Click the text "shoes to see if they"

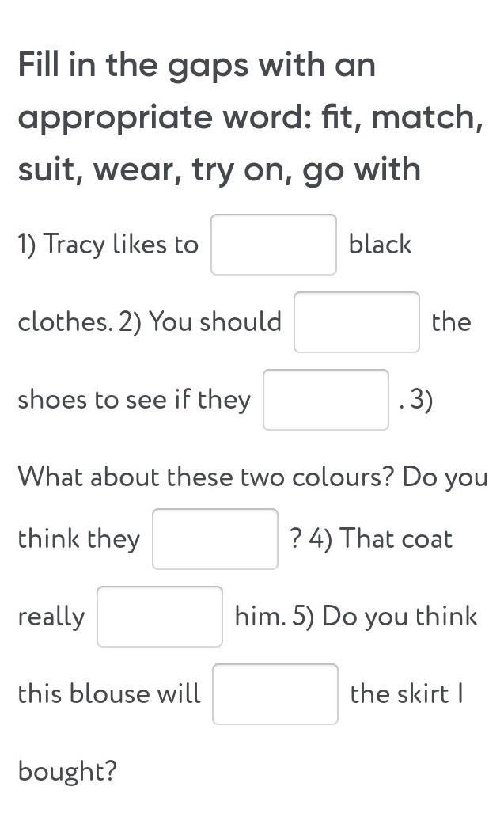click(134, 400)
